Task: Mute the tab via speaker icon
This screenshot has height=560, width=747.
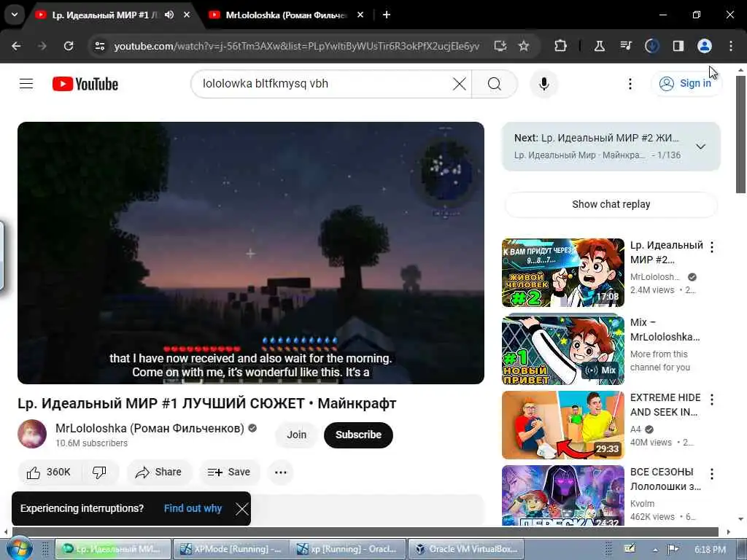Action: [x=169, y=15]
